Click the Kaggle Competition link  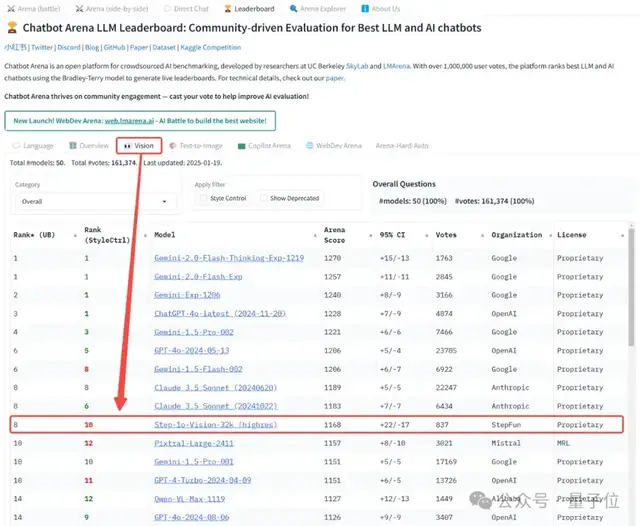click(x=211, y=47)
